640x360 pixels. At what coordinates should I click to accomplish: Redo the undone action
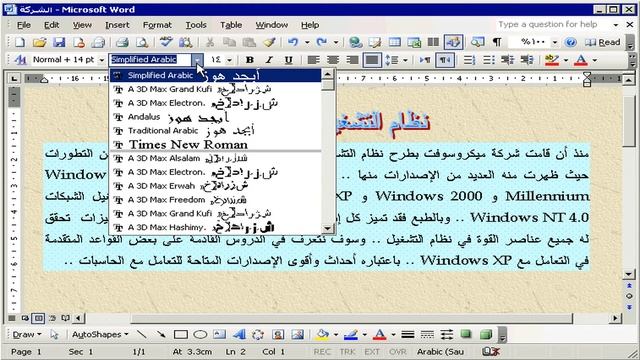[322, 42]
